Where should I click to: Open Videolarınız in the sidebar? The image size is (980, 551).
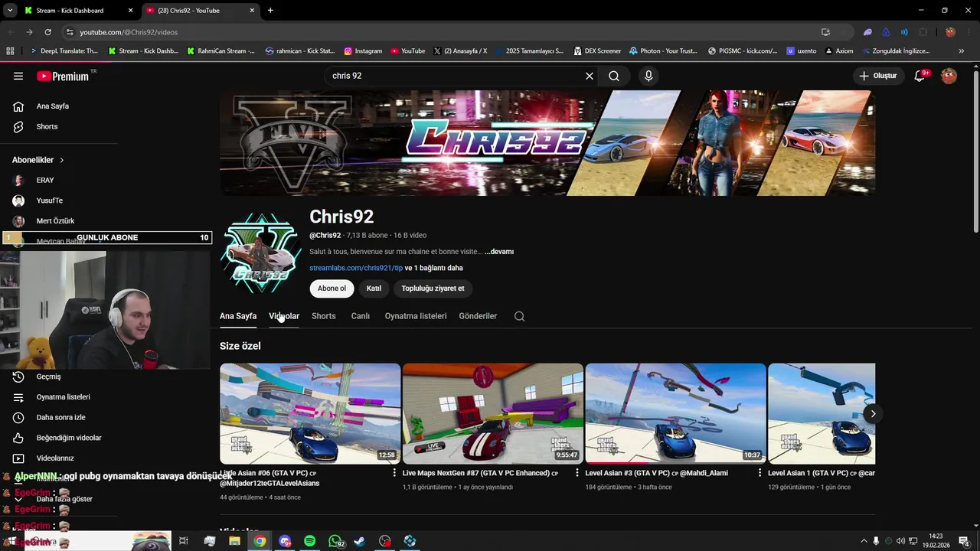pos(55,458)
